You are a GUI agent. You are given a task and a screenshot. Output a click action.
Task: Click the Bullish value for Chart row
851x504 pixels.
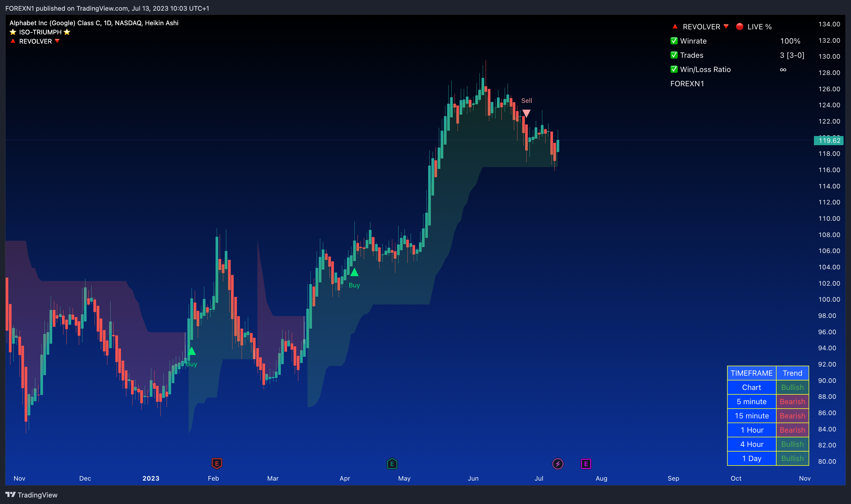pyautogui.click(x=792, y=387)
